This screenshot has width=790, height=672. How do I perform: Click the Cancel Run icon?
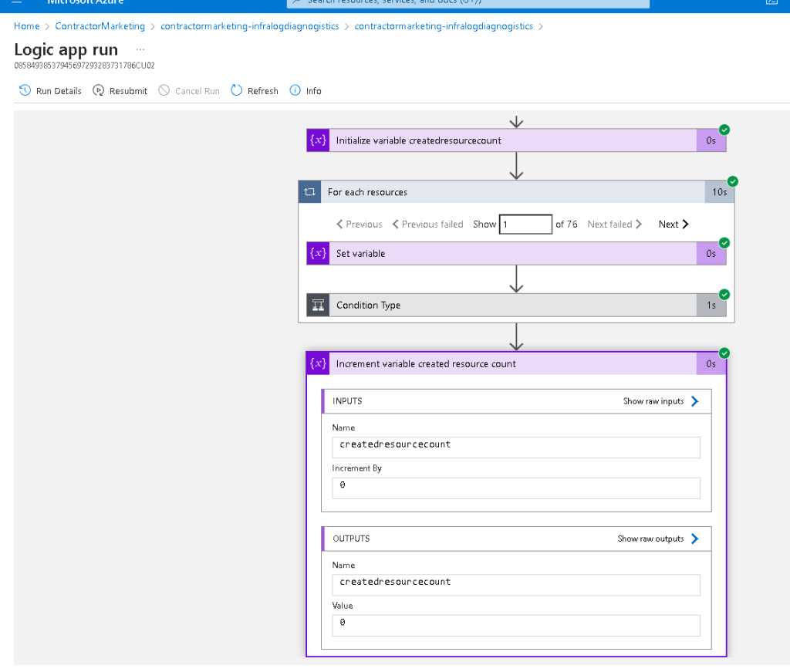(164, 91)
